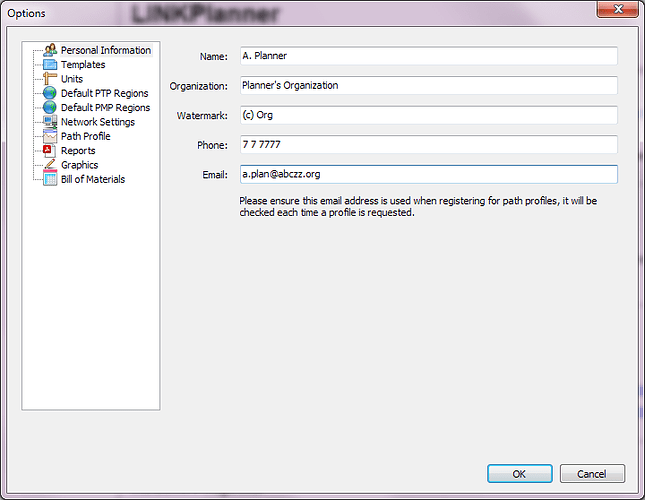Click the Name: label
645x500 pixels.
tap(213, 56)
